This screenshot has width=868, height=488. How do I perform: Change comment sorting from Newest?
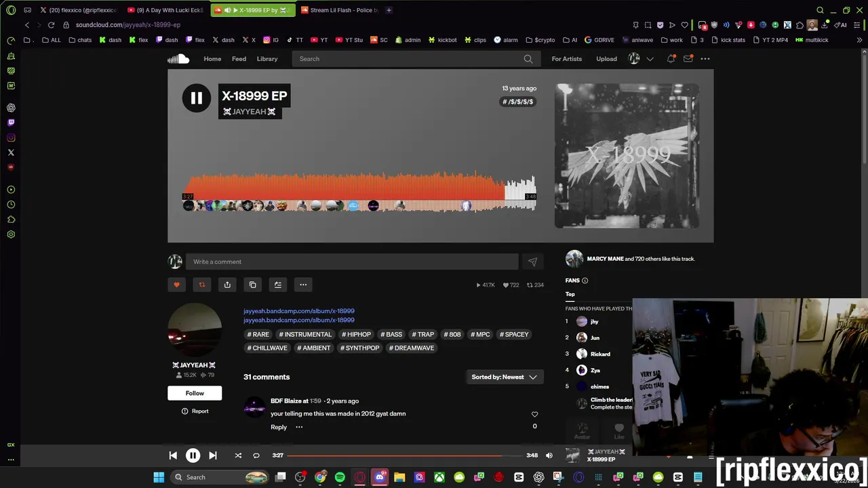pyautogui.click(x=504, y=377)
